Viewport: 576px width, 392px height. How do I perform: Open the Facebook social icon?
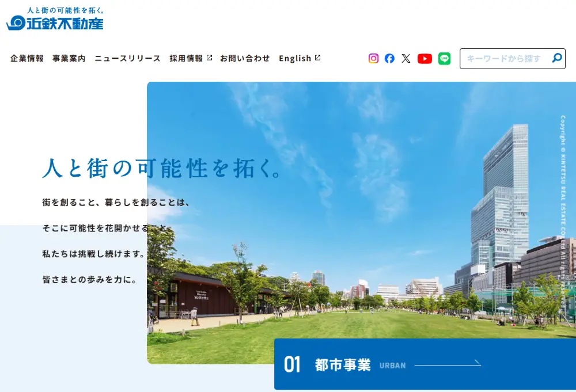(389, 58)
